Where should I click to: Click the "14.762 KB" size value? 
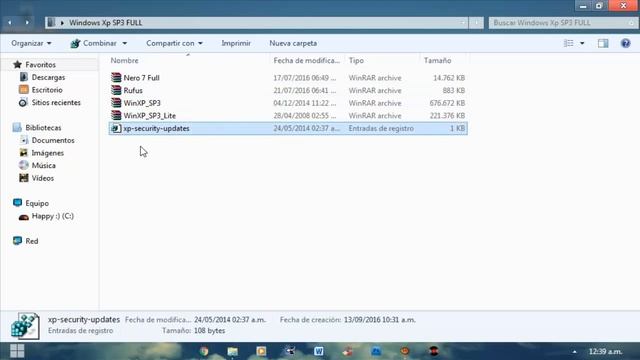click(449, 78)
